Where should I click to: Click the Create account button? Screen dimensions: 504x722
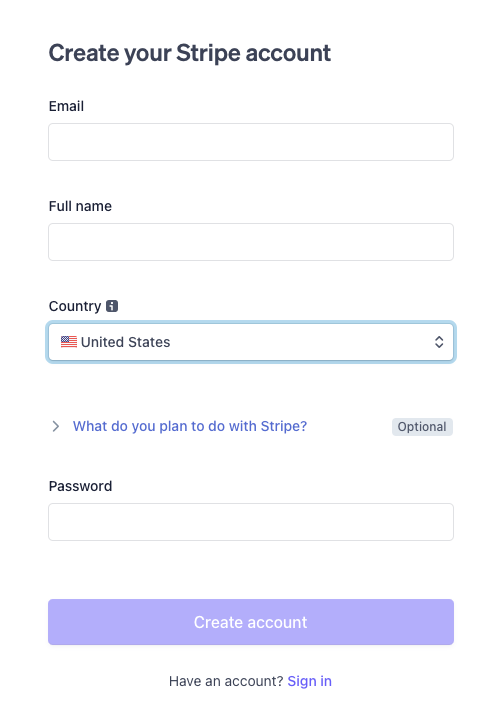coord(251,622)
